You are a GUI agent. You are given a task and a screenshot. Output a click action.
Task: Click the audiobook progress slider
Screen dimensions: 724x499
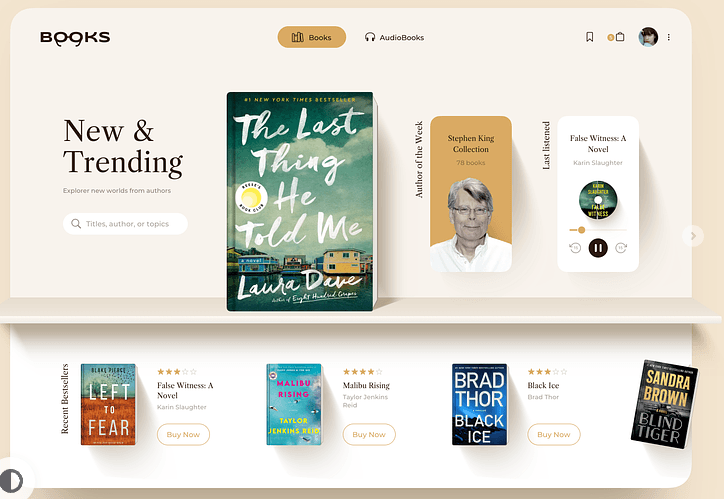tap(598, 230)
